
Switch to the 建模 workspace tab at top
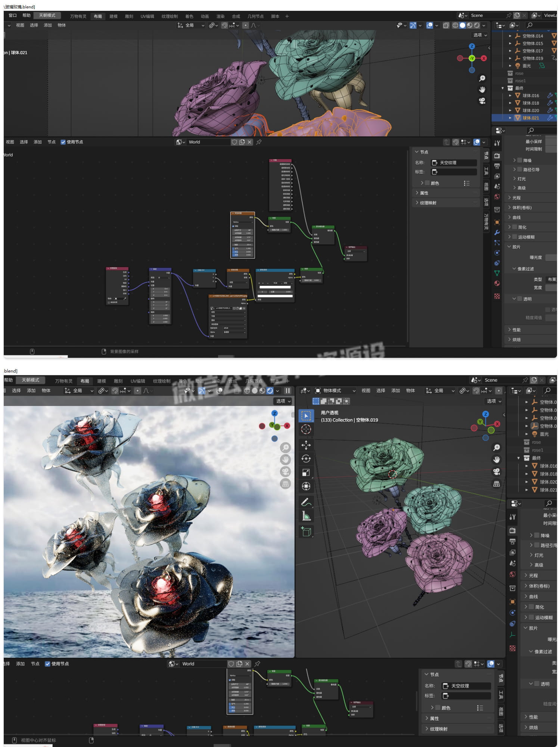[113, 16]
